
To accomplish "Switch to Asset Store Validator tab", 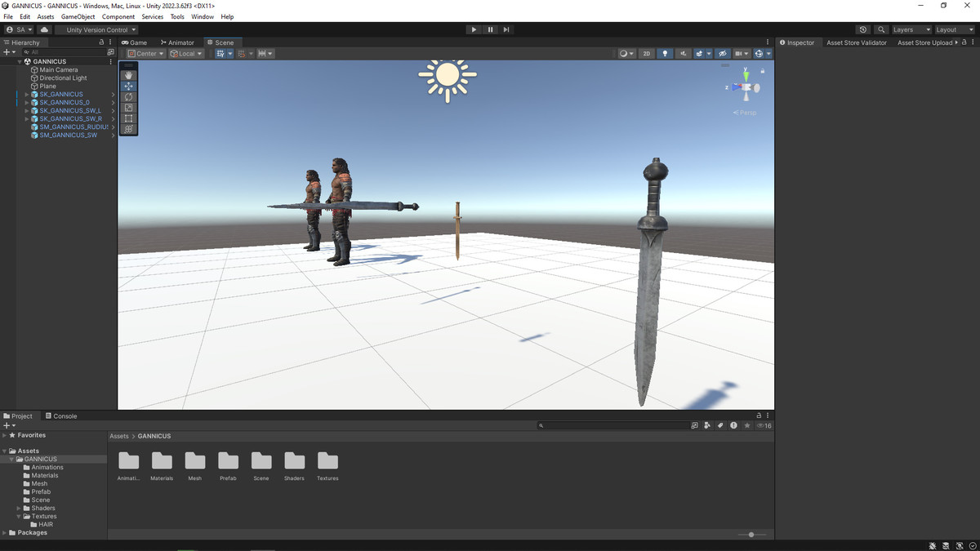I will pos(857,42).
